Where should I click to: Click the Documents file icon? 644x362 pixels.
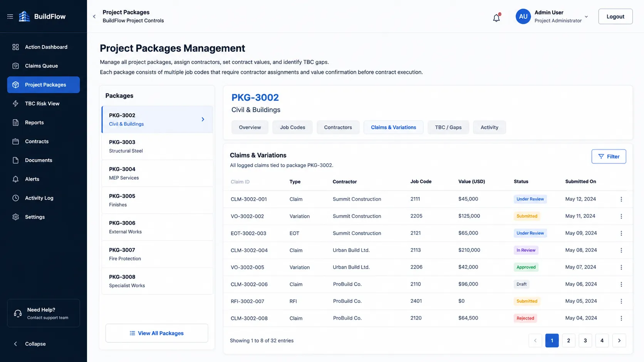click(15, 160)
